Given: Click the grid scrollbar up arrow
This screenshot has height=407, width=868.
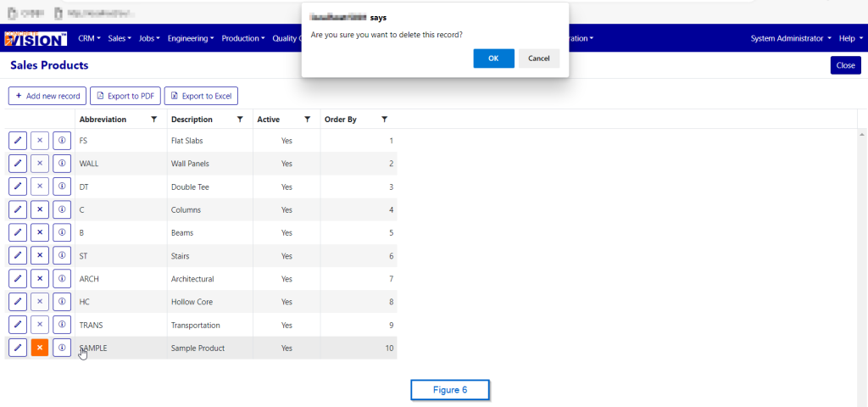Looking at the screenshot, I should (862, 134).
